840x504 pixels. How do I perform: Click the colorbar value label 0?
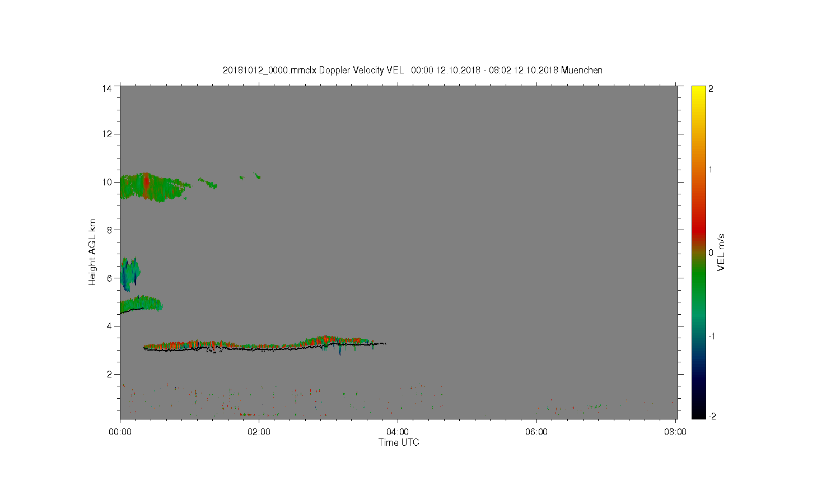coord(711,253)
